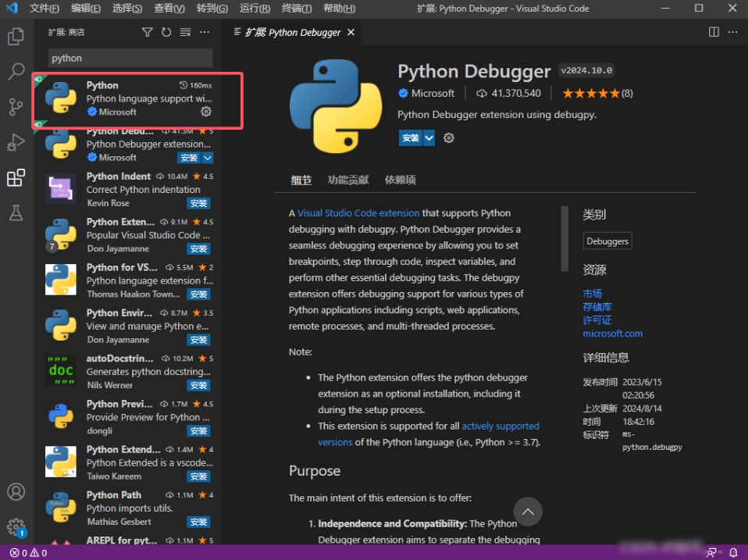
Task: Refresh the extensions list
Action: tap(166, 32)
